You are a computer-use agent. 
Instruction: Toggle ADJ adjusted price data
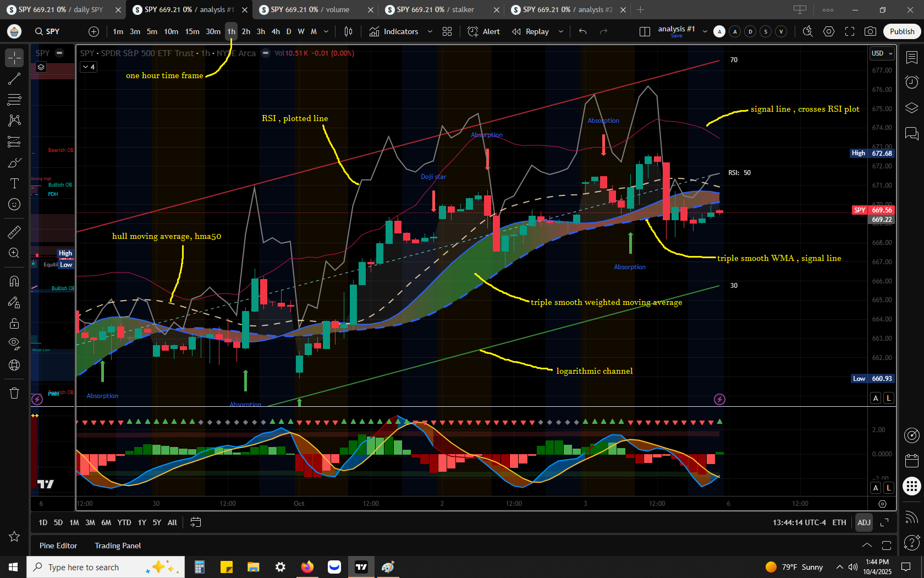[864, 522]
